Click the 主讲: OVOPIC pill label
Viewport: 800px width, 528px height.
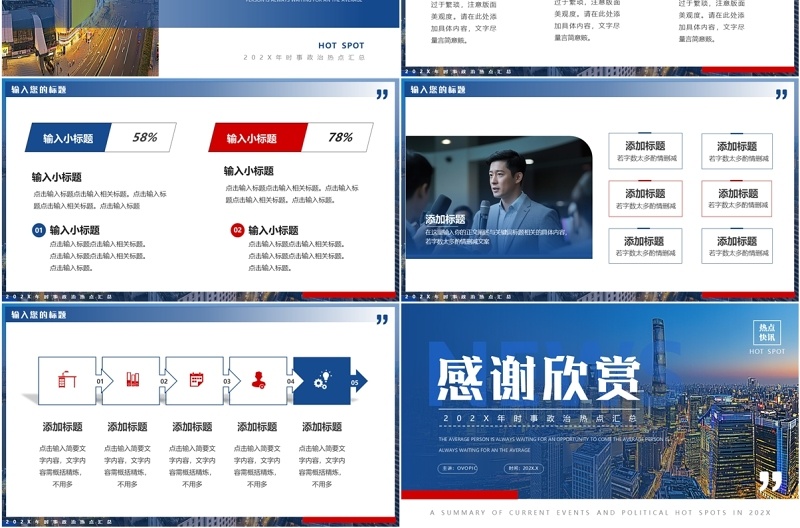(x=458, y=468)
